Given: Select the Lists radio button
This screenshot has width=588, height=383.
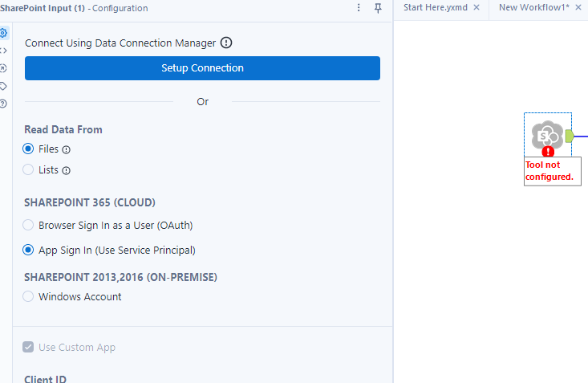Looking at the screenshot, I should (29, 169).
